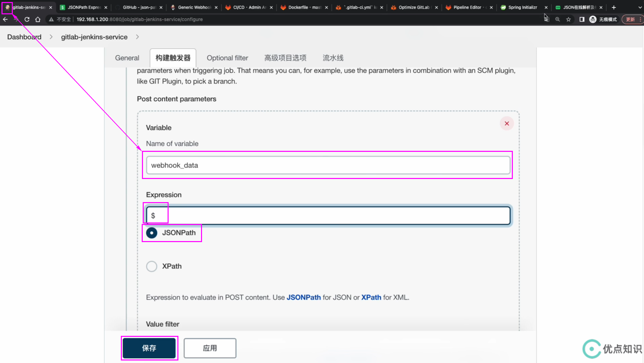Open the gitlab-jenkins-service breadcrumb link
This screenshot has width=644, height=363.
click(x=94, y=37)
